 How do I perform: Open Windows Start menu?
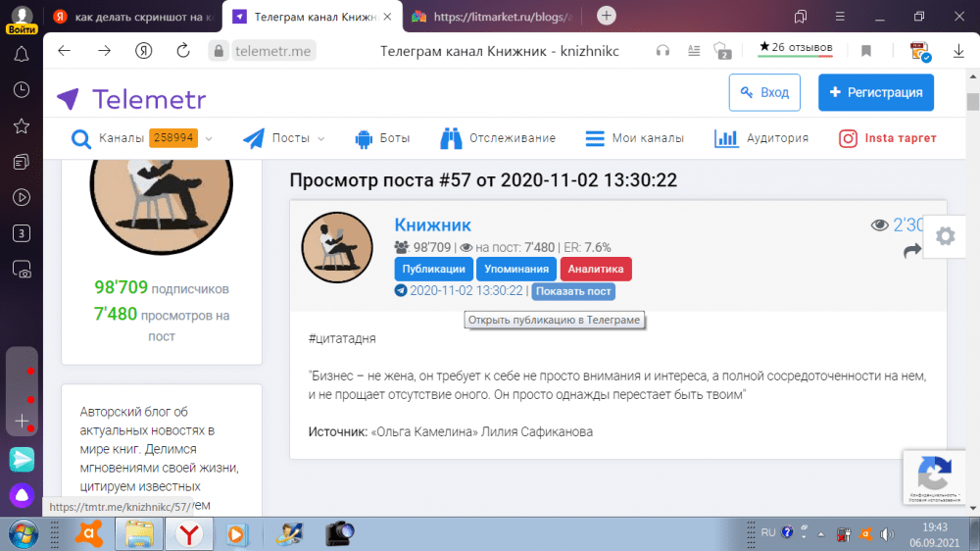point(24,534)
